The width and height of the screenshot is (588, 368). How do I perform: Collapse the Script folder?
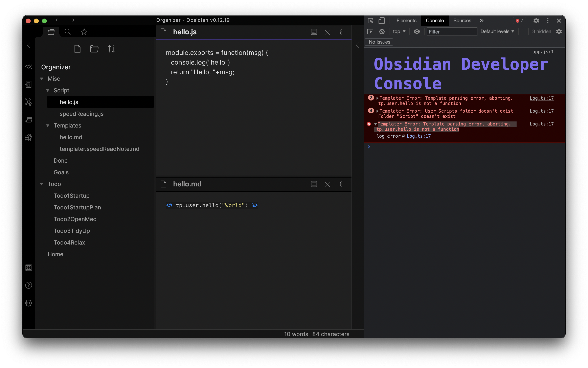coord(48,90)
